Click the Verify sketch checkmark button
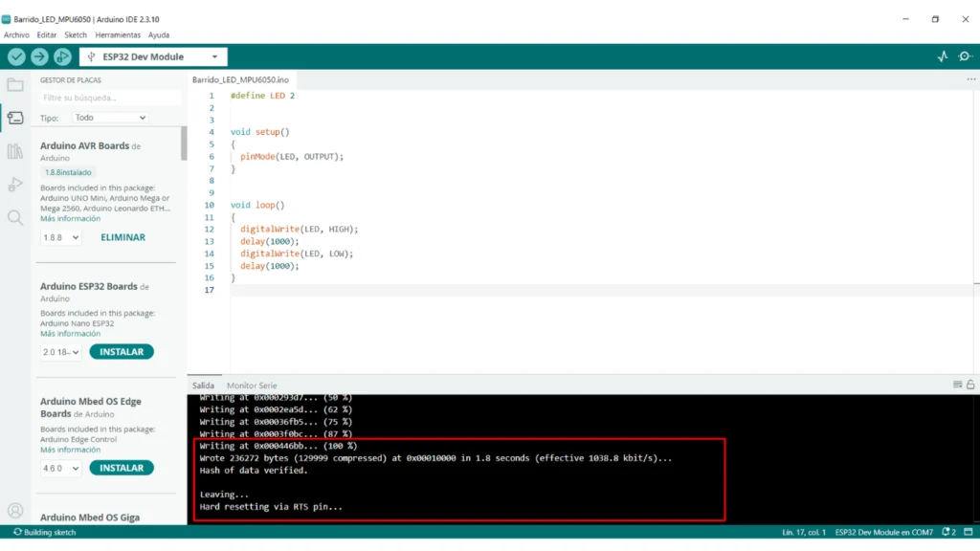The width and height of the screenshot is (980, 551). 16,56
